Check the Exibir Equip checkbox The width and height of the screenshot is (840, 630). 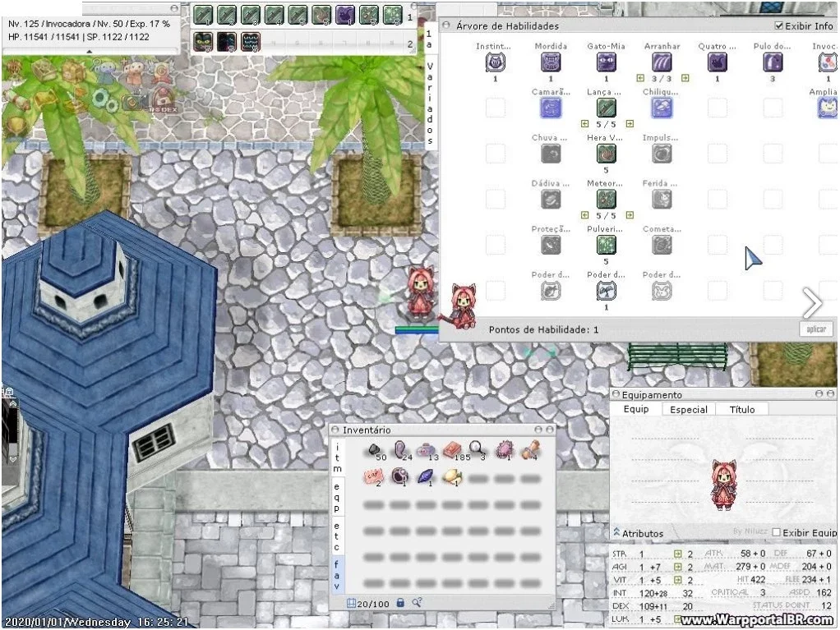point(776,532)
